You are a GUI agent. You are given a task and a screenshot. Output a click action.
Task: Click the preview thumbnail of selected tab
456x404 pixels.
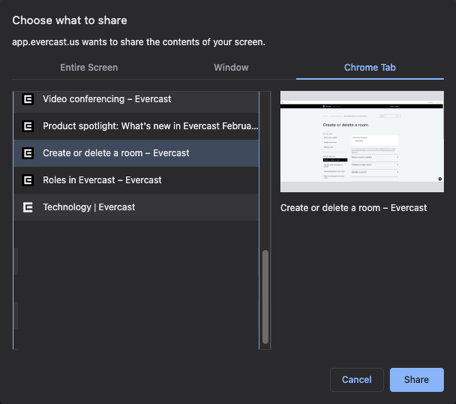pyautogui.click(x=362, y=142)
